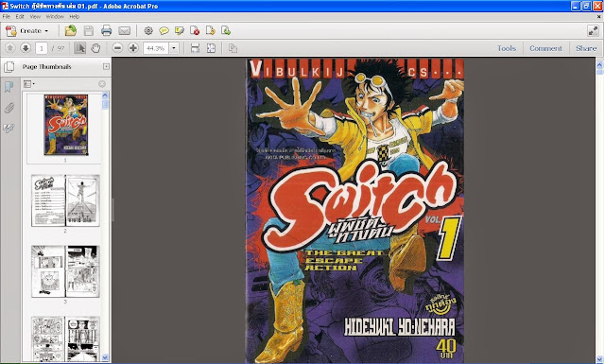Open the Share pane

(x=586, y=48)
